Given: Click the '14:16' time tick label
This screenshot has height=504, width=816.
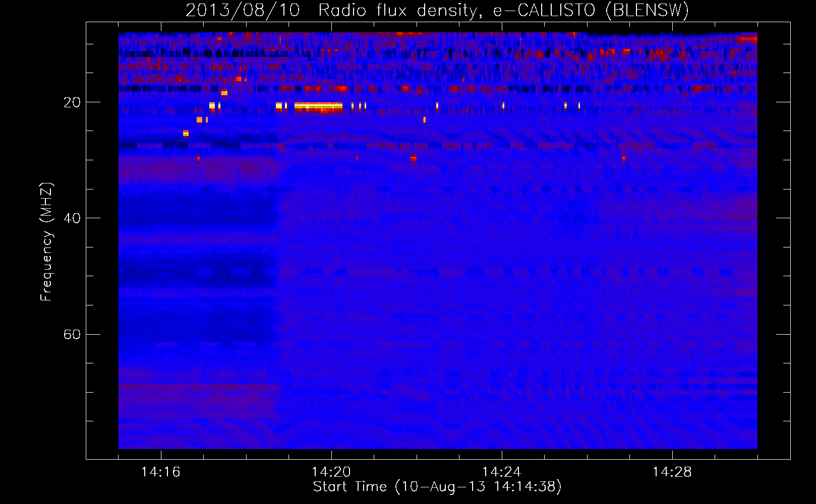Looking at the screenshot, I should point(160,472).
